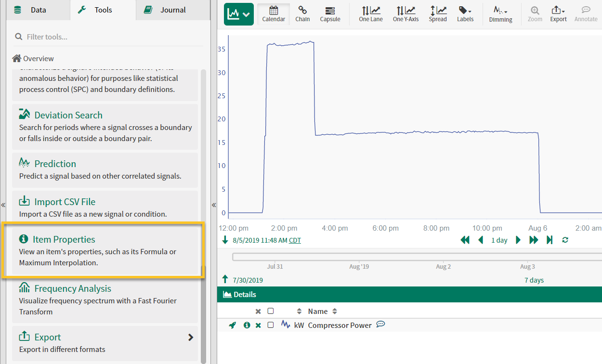Select the Calendar view icon
The width and height of the screenshot is (602, 364).
pyautogui.click(x=274, y=14)
